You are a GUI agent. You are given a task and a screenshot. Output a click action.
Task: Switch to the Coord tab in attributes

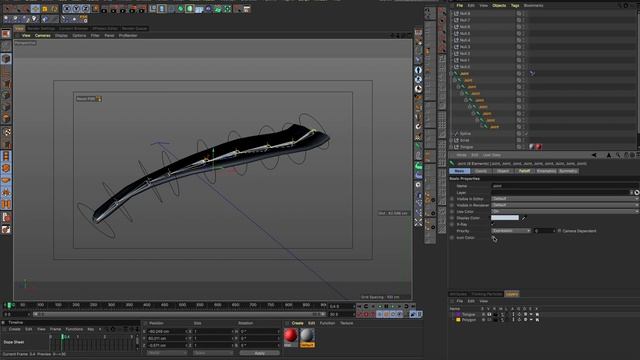tap(481, 171)
